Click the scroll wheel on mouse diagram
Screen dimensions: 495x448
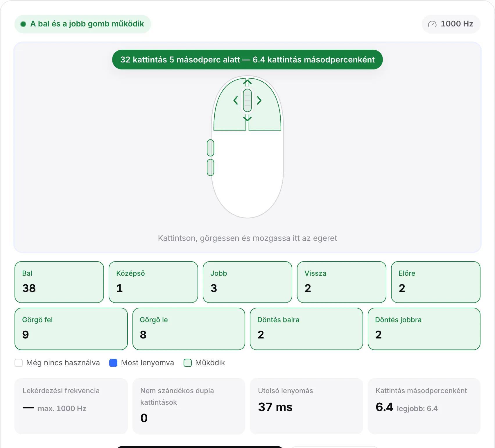(x=247, y=100)
